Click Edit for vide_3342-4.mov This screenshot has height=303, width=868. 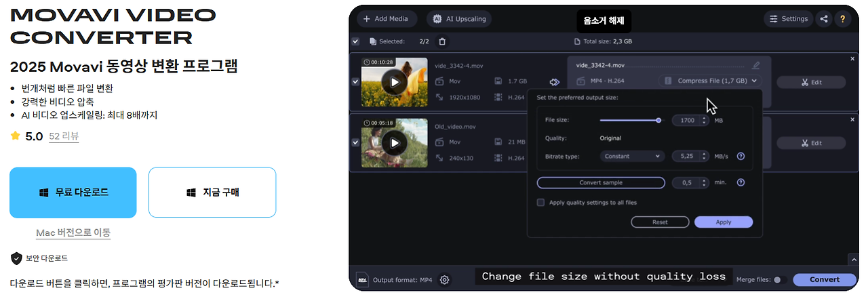pos(811,82)
